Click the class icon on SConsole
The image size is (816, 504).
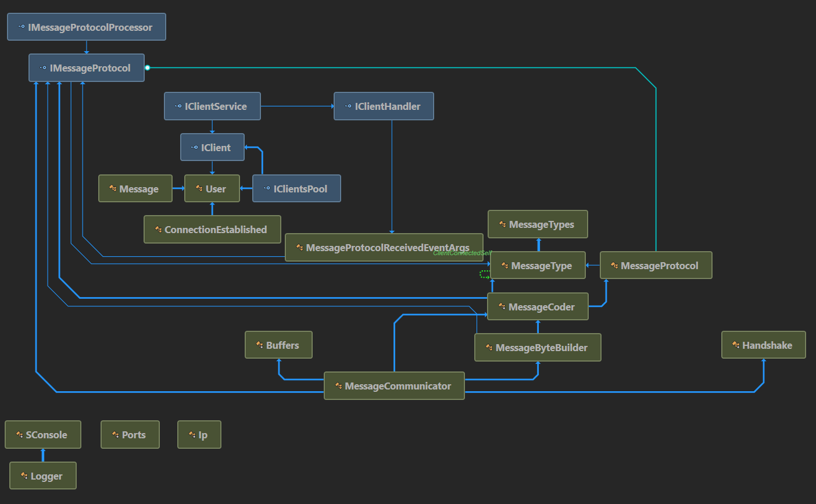tap(19, 435)
